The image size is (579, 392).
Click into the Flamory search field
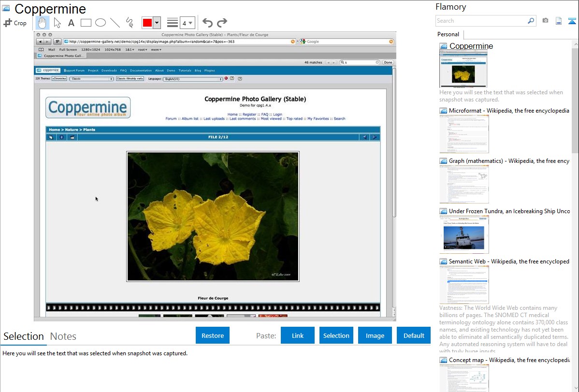click(x=481, y=21)
